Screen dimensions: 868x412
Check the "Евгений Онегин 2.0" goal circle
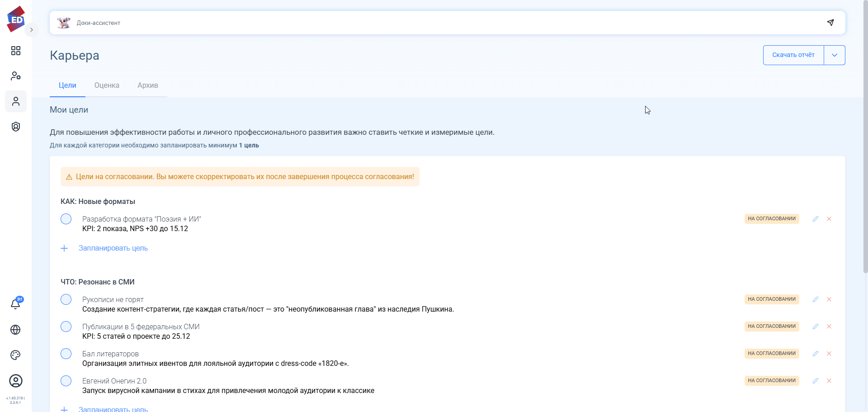tap(66, 381)
